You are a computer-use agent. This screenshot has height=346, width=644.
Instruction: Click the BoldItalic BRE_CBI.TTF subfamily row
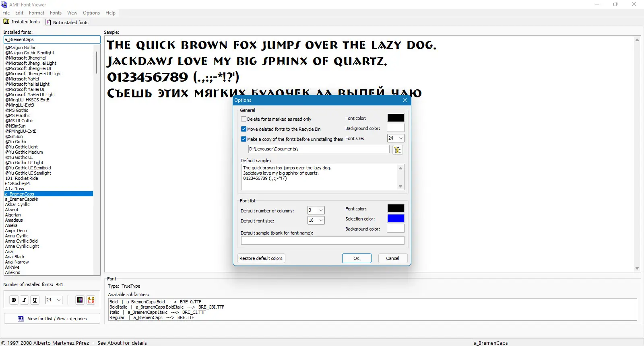[167, 307]
